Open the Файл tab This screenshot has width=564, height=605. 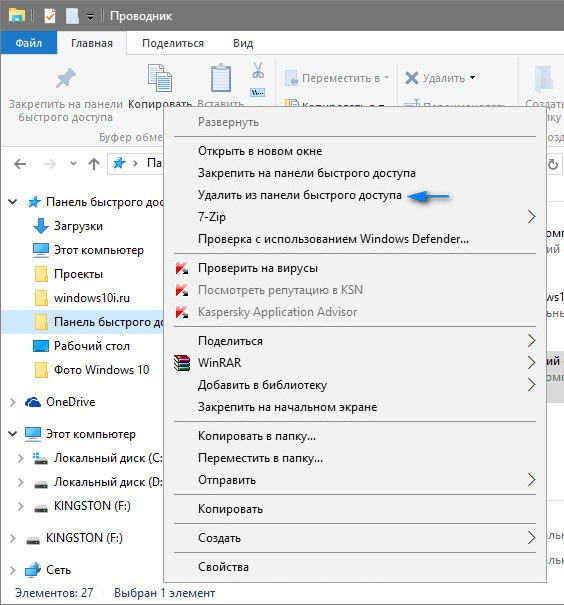29,42
